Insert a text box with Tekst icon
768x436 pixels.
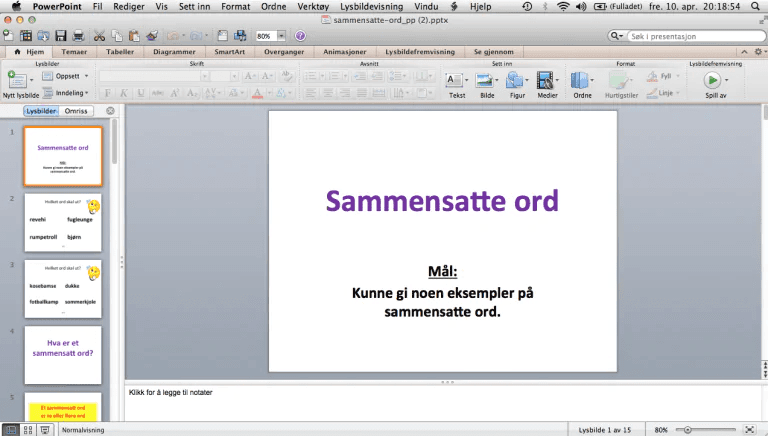click(456, 82)
